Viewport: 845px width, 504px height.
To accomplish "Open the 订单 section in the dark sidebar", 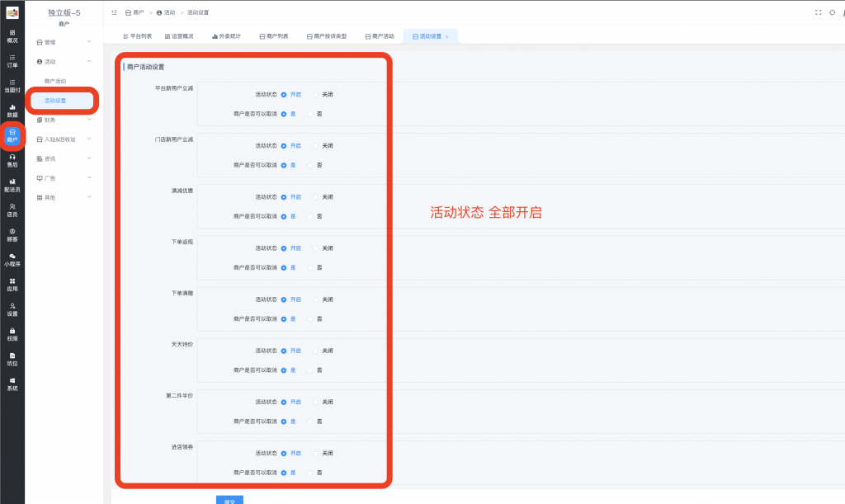I will point(11,59).
